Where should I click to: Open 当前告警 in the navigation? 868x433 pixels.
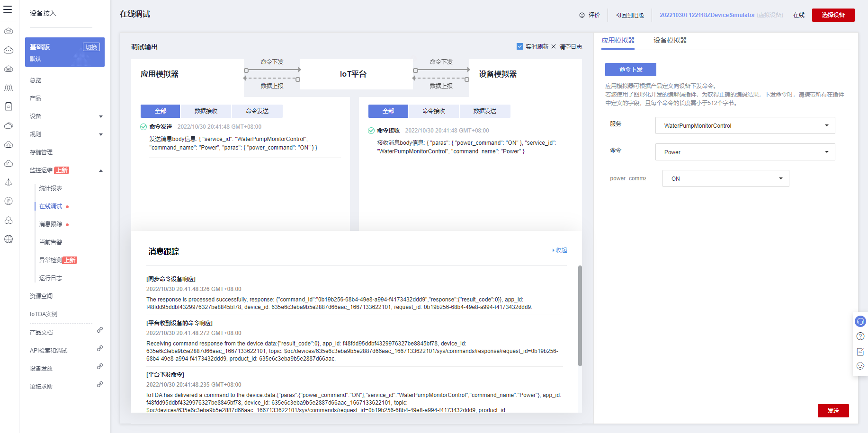coord(51,242)
